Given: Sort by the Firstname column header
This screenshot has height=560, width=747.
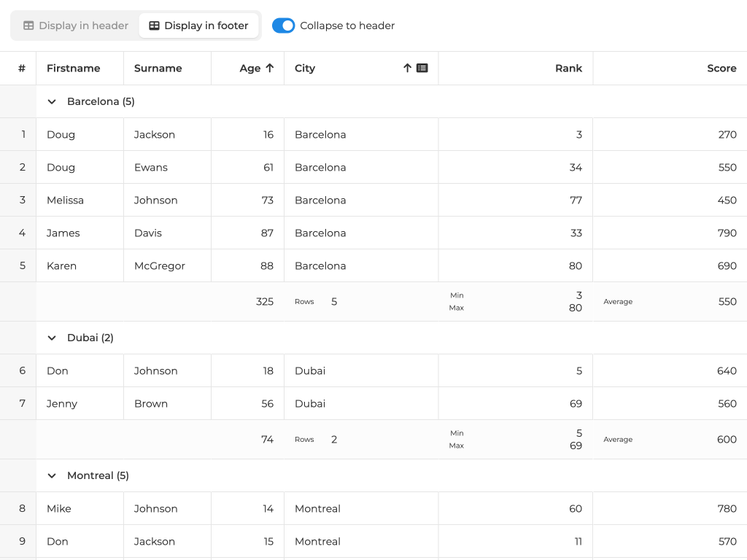Looking at the screenshot, I should (x=73, y=68).
